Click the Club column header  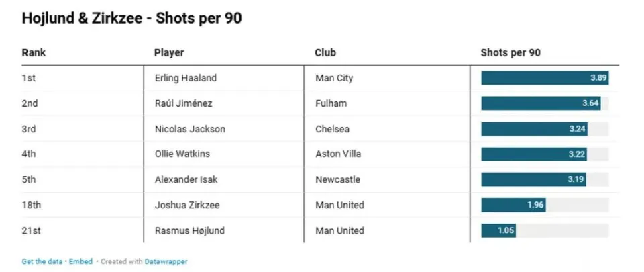[x=325, y=53]
